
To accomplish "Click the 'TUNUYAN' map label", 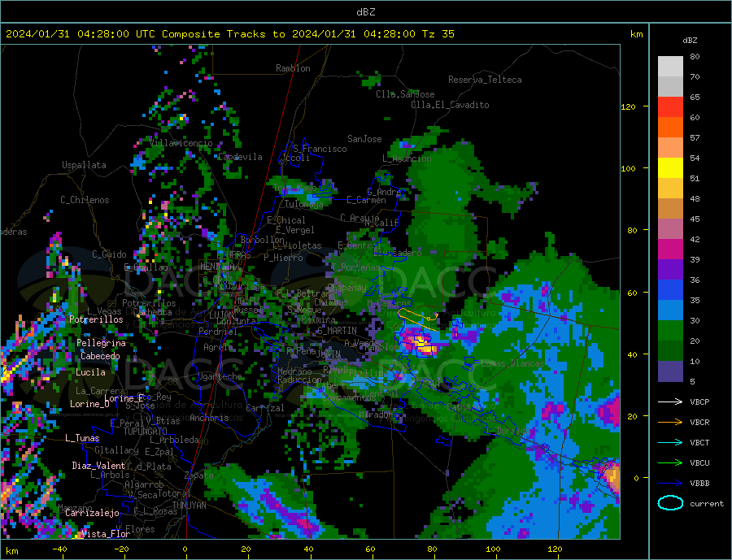I will pyautogui.click(x=189, y=506).
